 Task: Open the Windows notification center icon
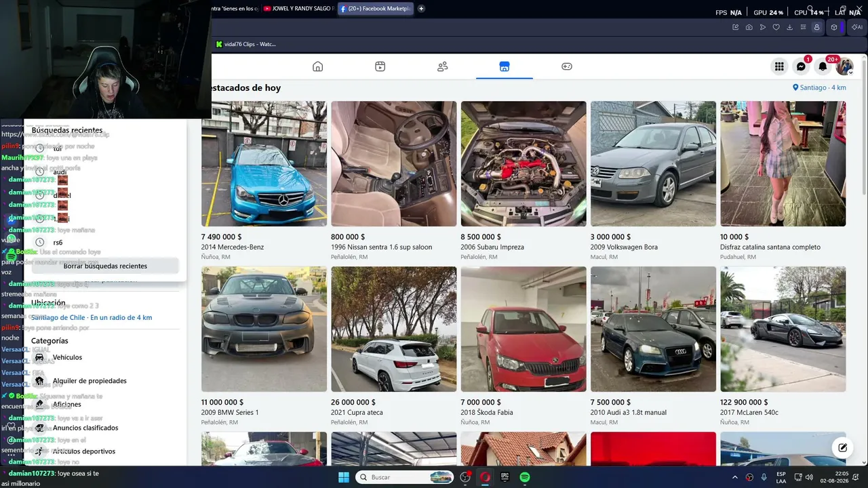click(x=856, y=477)
